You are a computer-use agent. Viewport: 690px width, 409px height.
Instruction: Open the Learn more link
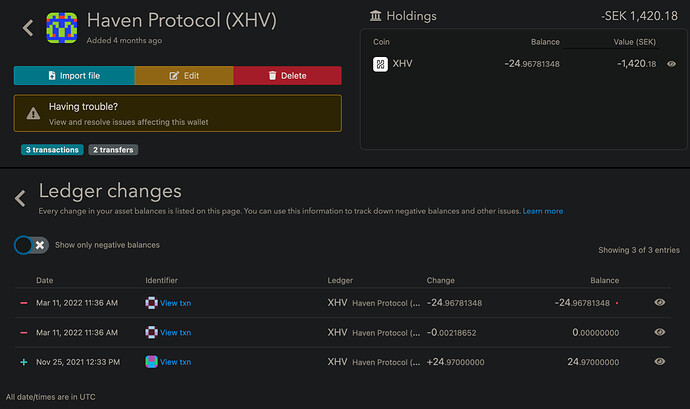pyautogui.click(x=543, y=211)
